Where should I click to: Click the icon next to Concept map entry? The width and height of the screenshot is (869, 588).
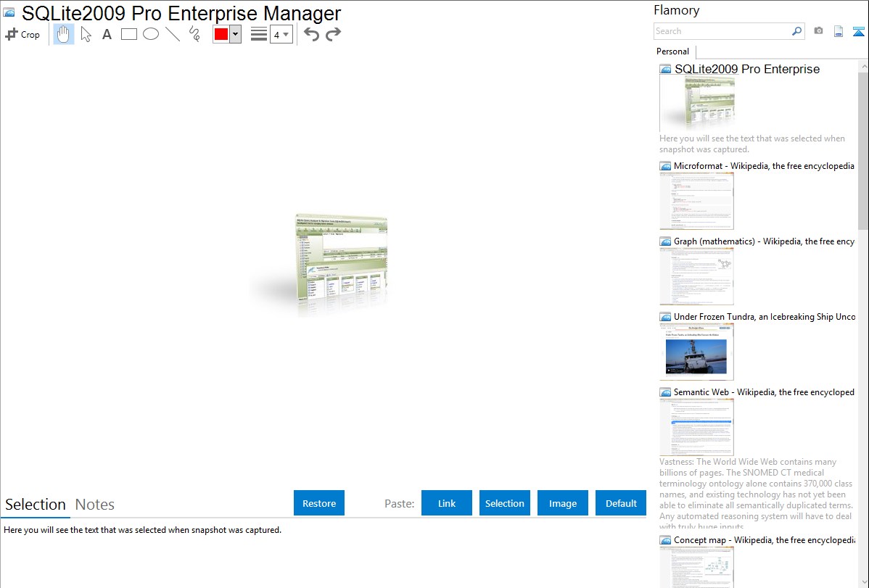click(x=665, y=540)
